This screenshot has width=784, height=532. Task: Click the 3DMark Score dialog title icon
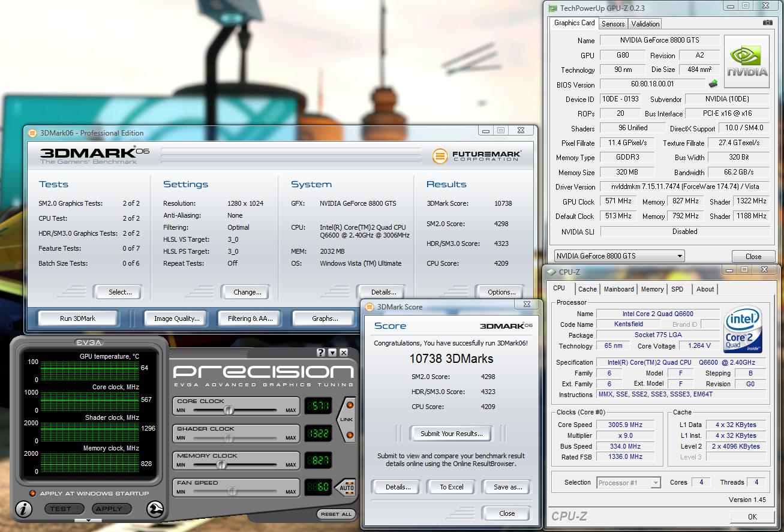[x=368, y=306]
